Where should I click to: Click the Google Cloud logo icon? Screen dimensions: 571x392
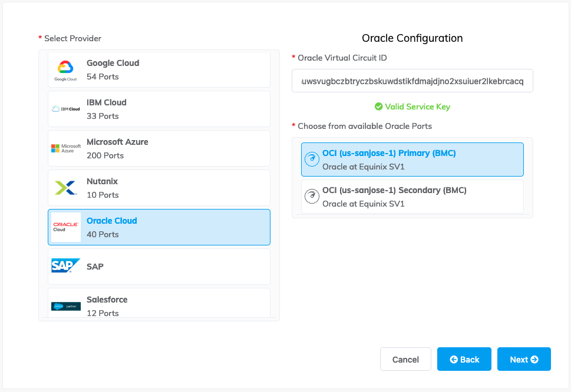[65, 70]
